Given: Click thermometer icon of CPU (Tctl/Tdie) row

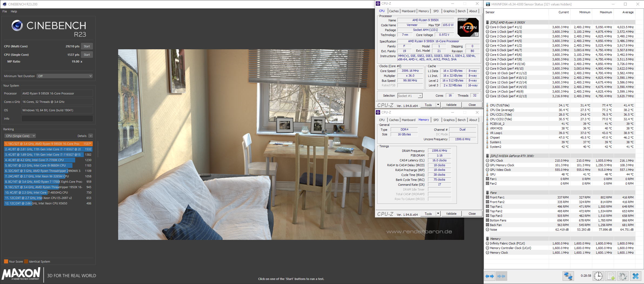Looking at the screenshot, I should tap(487, 105).
